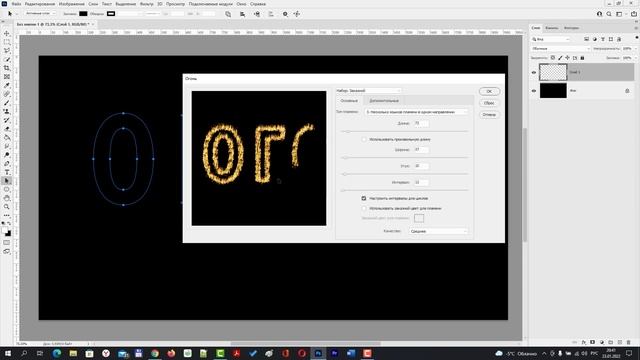Open the preset dropdown in the flame dialog
Image resolution: width=640 pixels, height=360 pixels.
pos(369,91)
